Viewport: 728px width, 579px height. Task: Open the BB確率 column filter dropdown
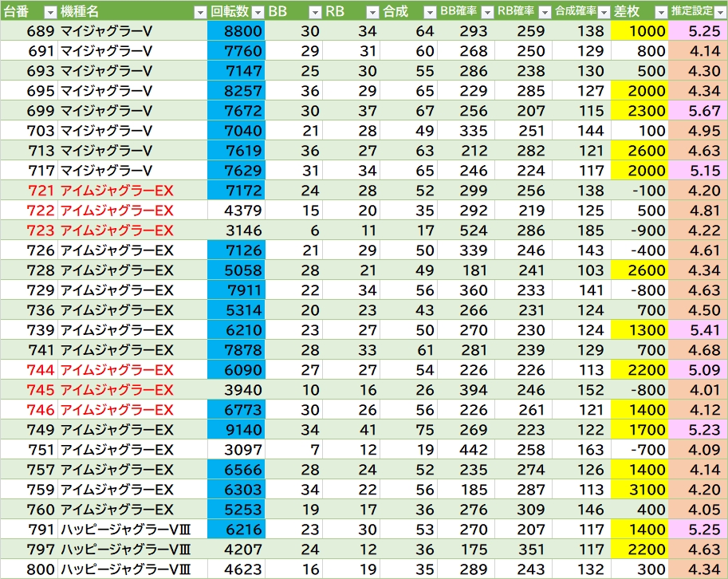click(x=487, y=13)
